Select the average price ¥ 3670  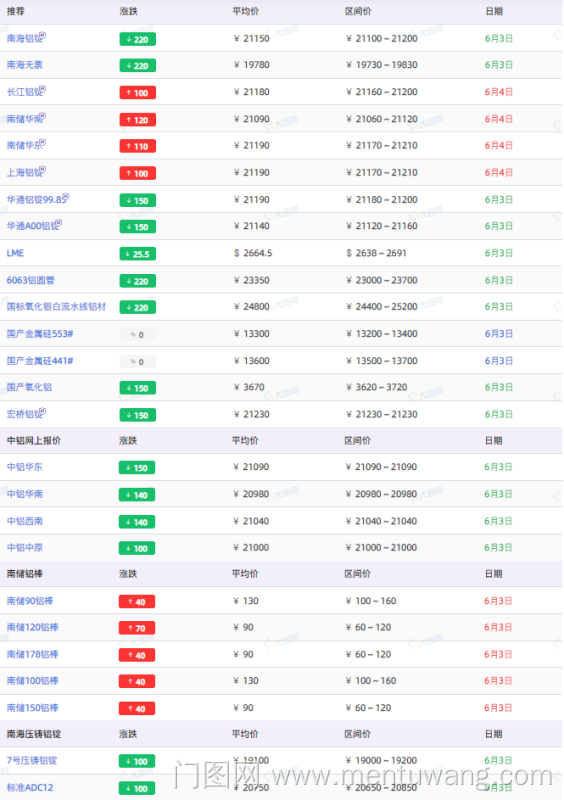click(x=249, y=387)
